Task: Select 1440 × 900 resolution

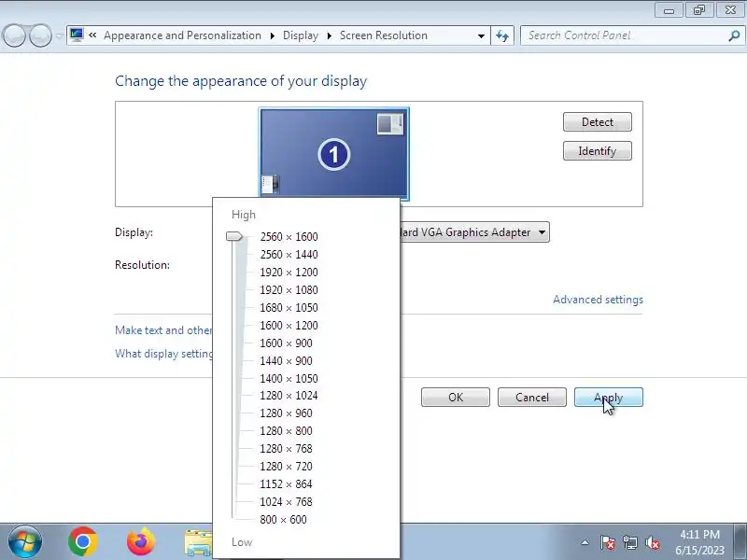Action: pyautogui.click(x=286, y=361)
